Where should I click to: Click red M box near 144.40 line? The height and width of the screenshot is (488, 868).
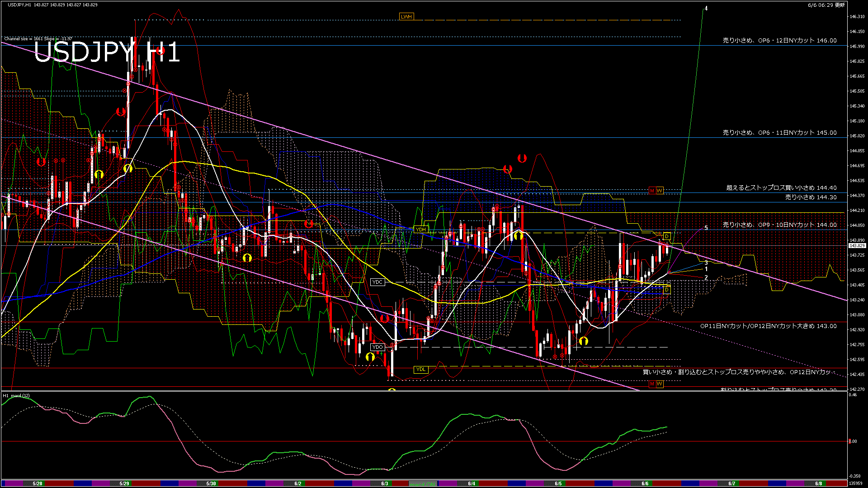652,191
